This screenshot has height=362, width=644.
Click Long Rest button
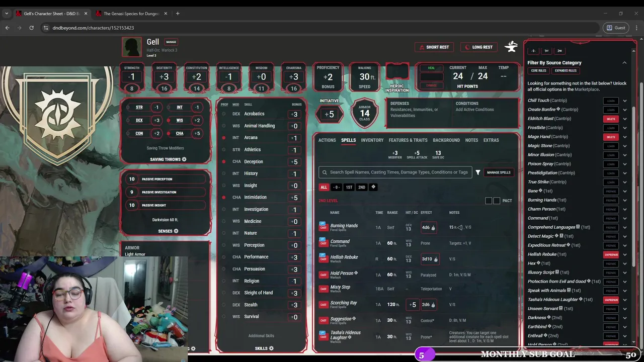[478, 47]
